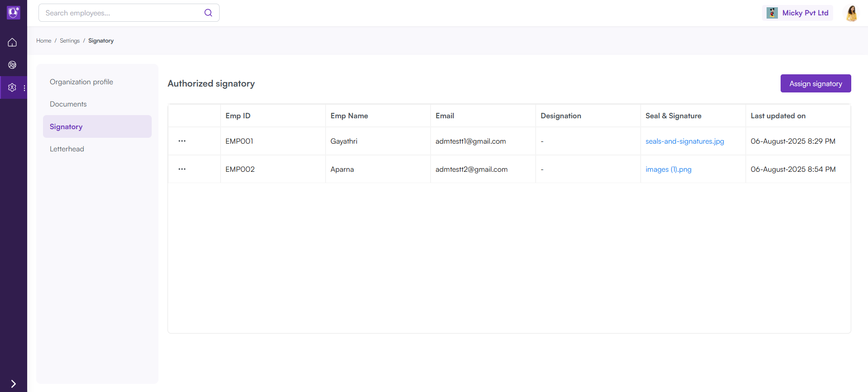Open the Letterhead settings section
This screenshot has width=868, height=392.
[x=67, y=149]
